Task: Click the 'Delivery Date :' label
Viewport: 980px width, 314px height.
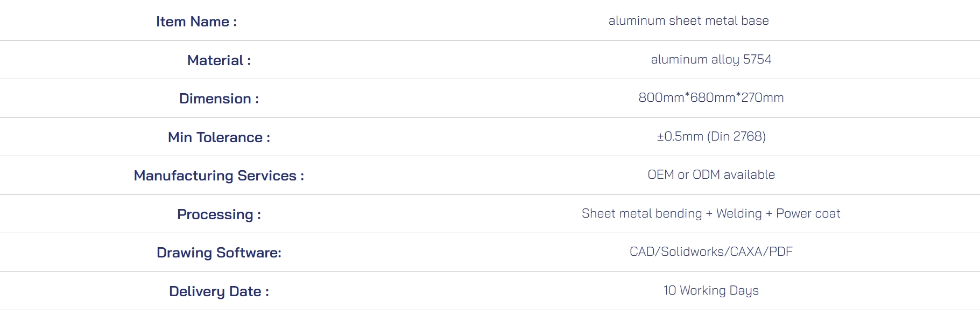Action: pyautogui.click(x=218, y=291)
